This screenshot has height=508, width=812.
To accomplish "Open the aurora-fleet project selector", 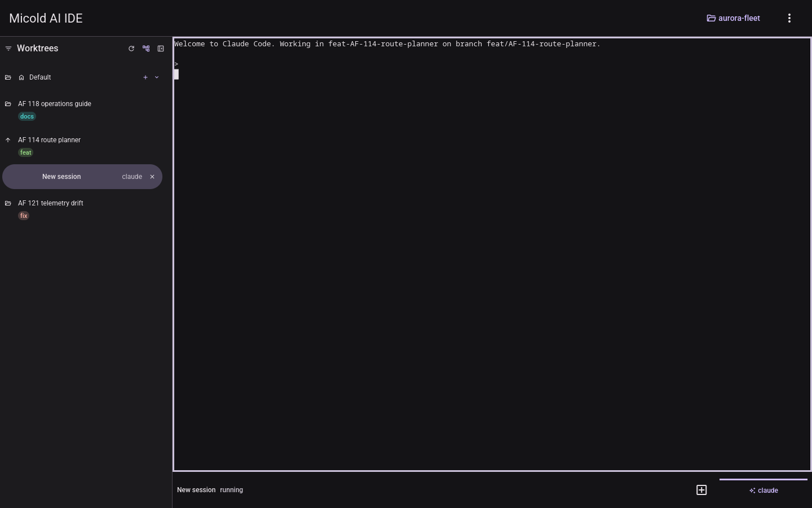I will (733, 18).
